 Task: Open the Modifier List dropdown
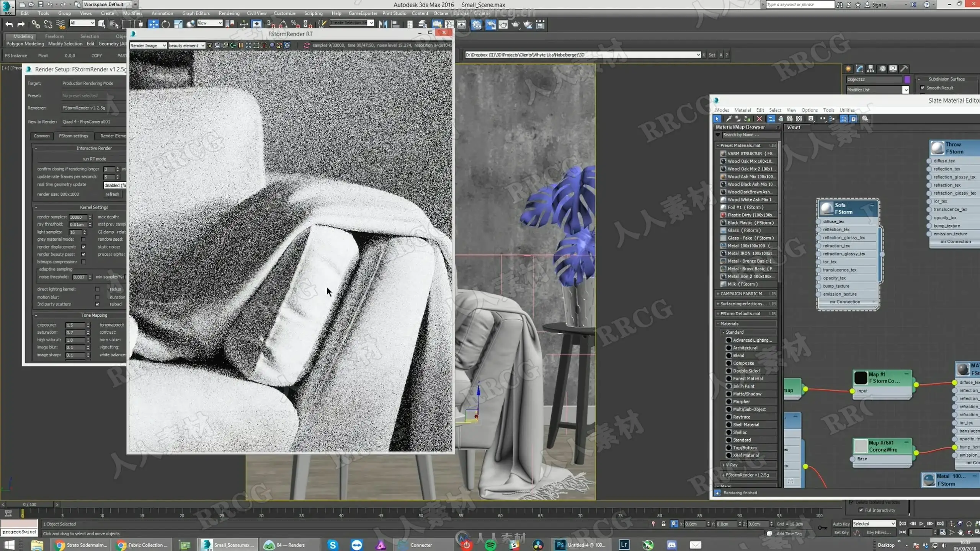[905, 90]
